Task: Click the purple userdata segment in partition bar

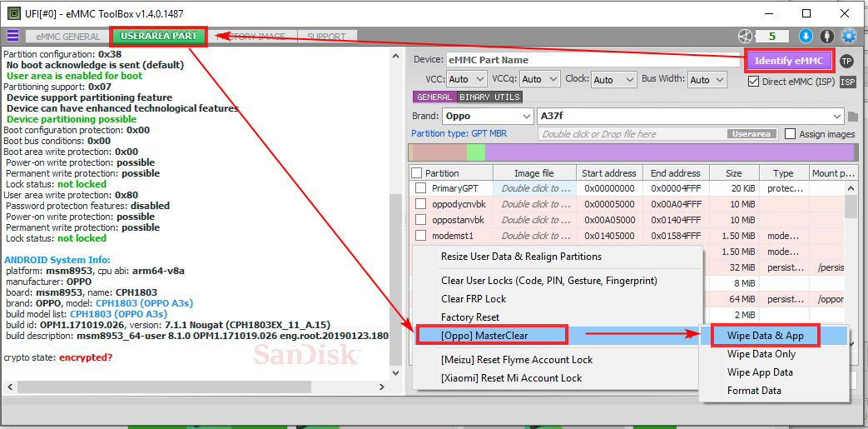Action: pos(669,152)
